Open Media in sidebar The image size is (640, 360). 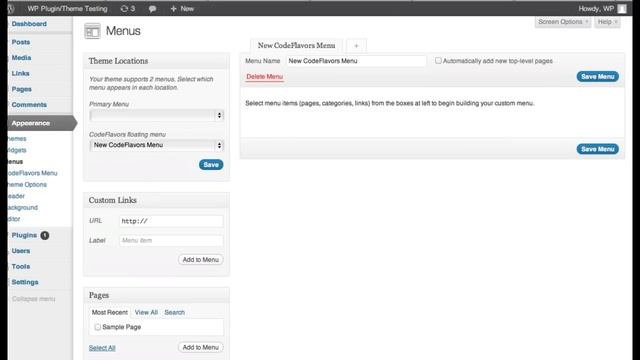pos(21,58)
